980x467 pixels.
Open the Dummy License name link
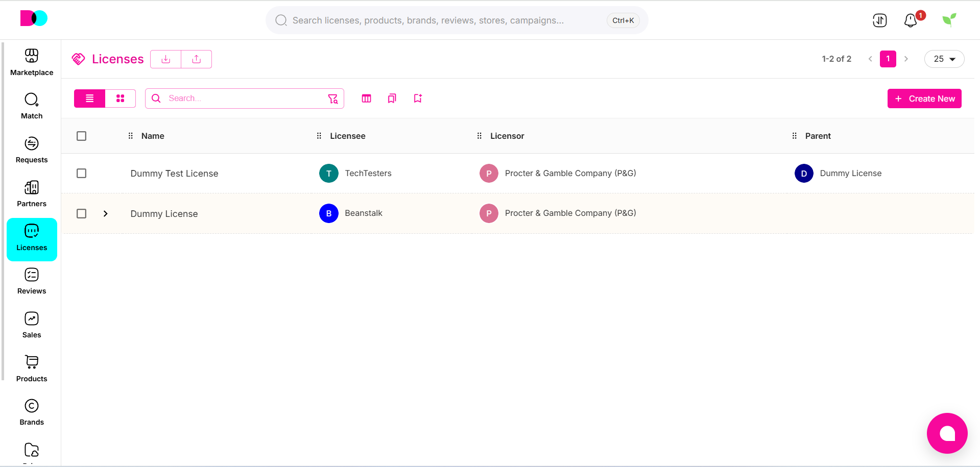coord(164,214)
